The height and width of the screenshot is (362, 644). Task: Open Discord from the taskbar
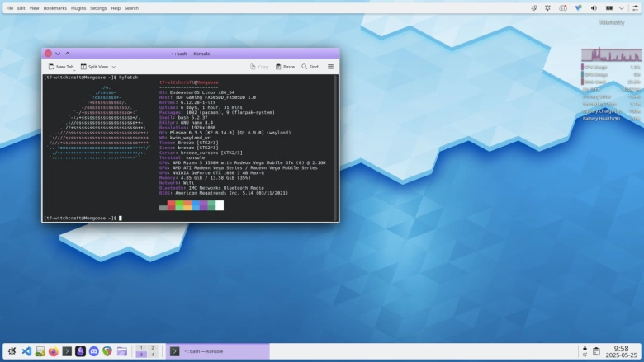(x=94, y=351)
